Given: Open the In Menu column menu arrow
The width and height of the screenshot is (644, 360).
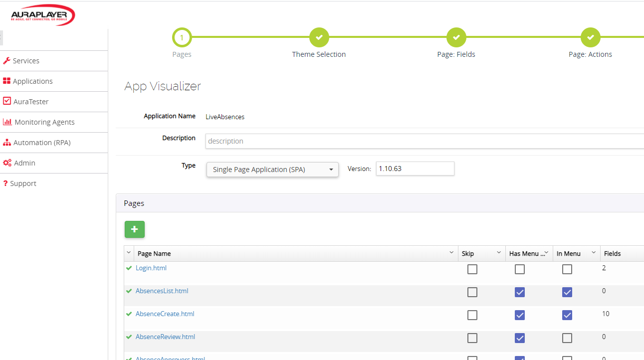Looking at the screenshot, I should click(x=594, y=253).
